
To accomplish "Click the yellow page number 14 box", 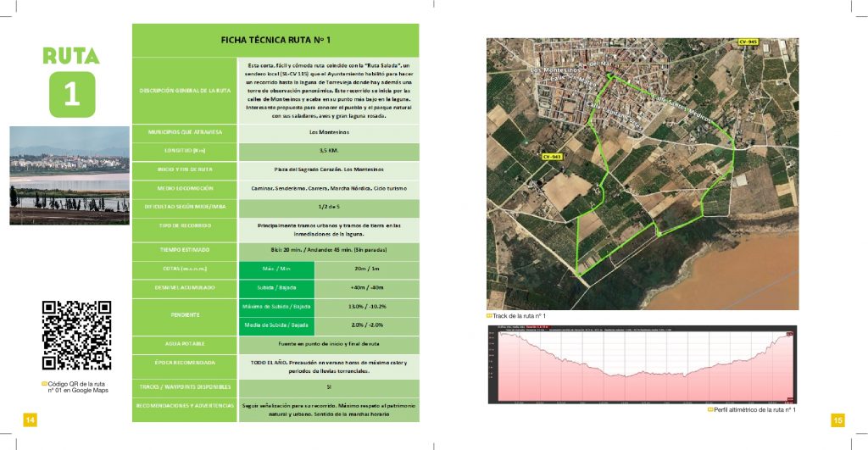I will pos(30,420).
